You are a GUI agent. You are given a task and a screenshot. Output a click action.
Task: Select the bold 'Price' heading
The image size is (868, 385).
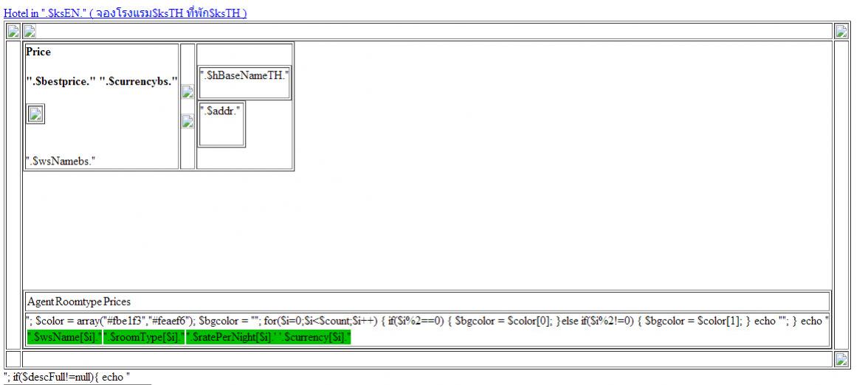[38, 52]
